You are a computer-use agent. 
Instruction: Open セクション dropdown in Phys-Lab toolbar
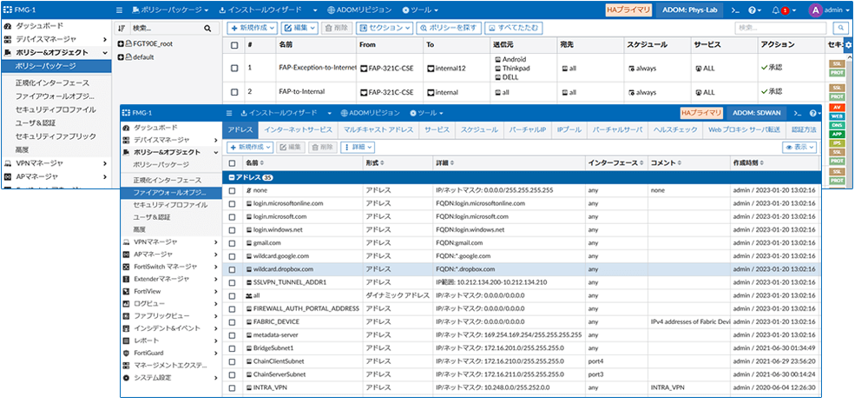(385, 29)
